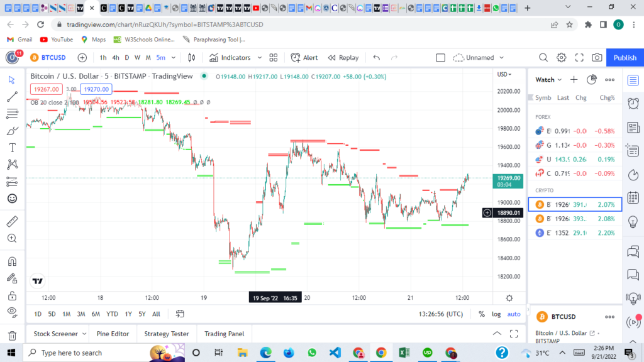Select the trend line drawing tool
Viewport: 644px width, 362px height.
12,96
